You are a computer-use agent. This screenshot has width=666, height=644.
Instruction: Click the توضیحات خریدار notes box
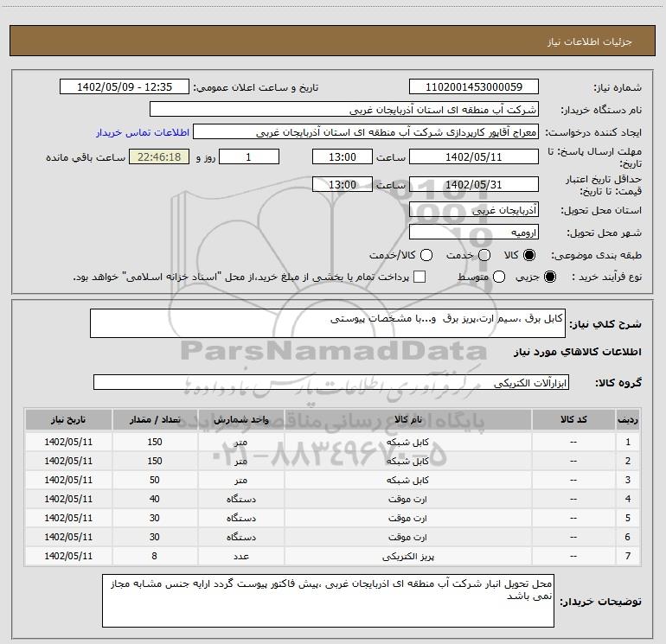(x=328, y=600)
